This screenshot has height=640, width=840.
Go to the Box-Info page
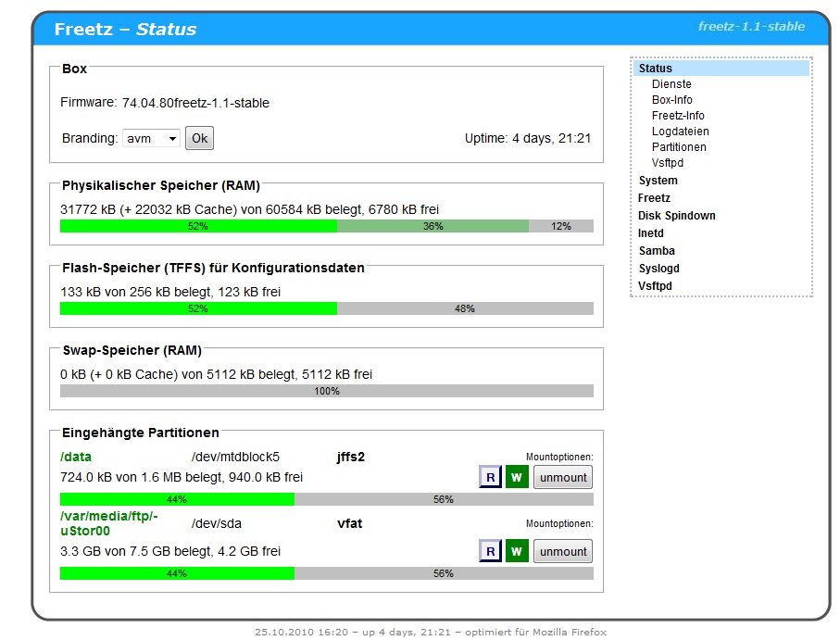671,100
